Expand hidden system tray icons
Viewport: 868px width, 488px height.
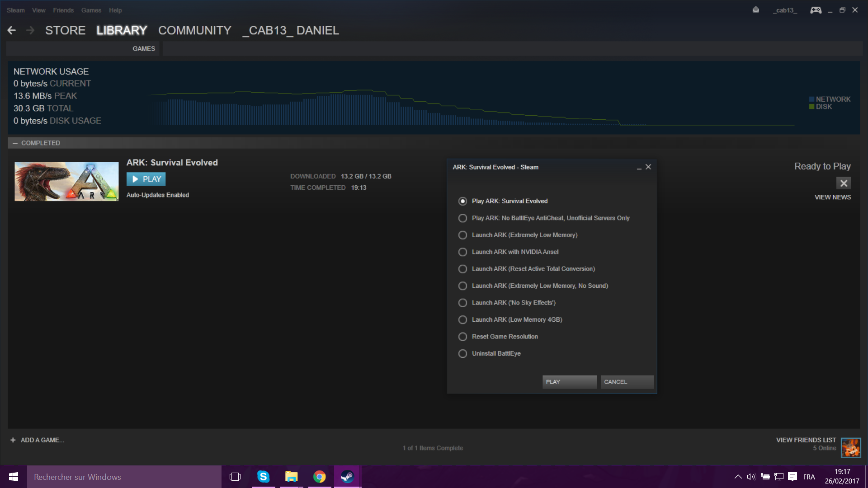click(x=738, y=477)
